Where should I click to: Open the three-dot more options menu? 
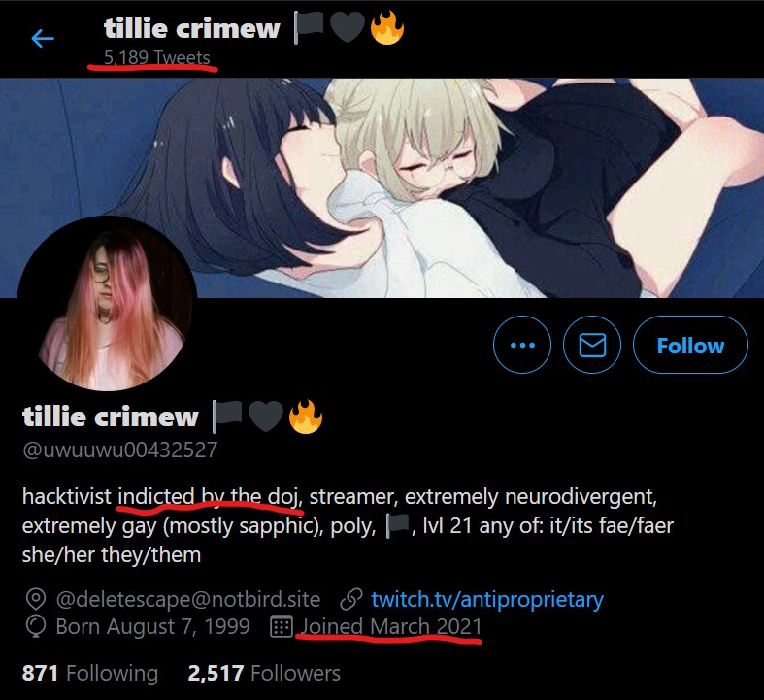(x=522, y=345)
